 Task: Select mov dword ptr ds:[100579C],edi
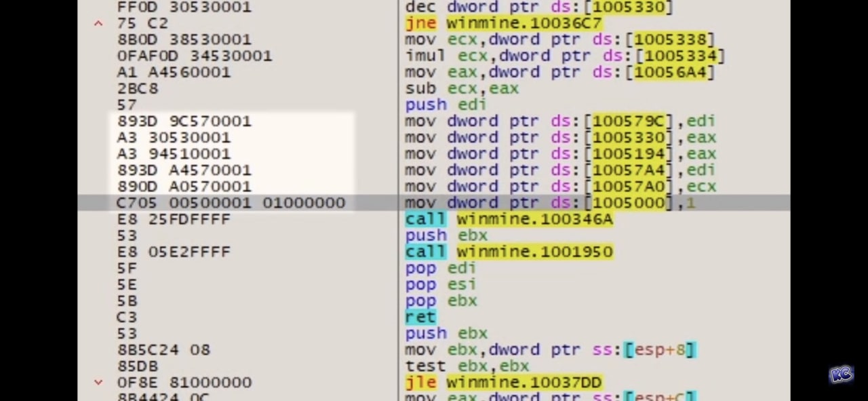[x=559, y=121]
